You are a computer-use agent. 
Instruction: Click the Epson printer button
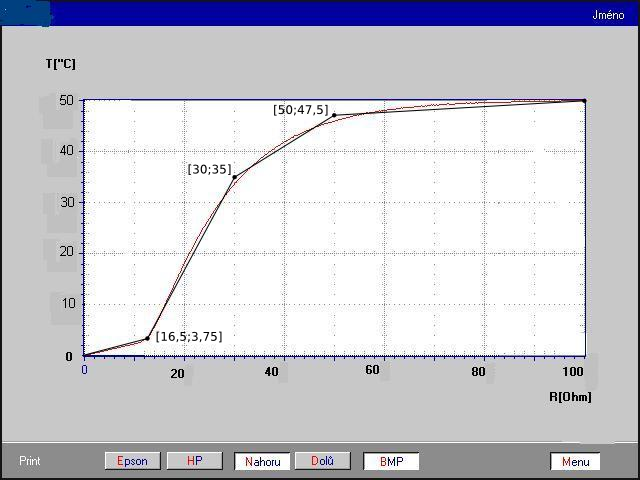pyautogui.click(x=132, y=461)
